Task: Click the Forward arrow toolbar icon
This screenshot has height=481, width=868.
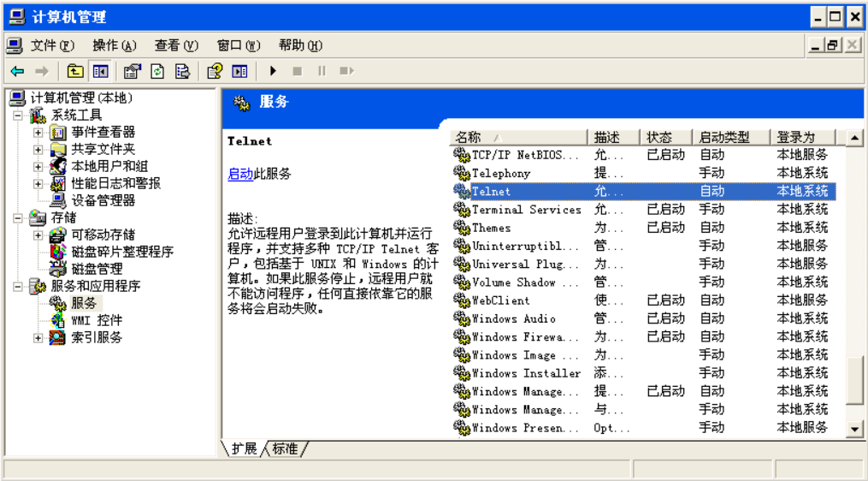Action: [x=42, y=71]
